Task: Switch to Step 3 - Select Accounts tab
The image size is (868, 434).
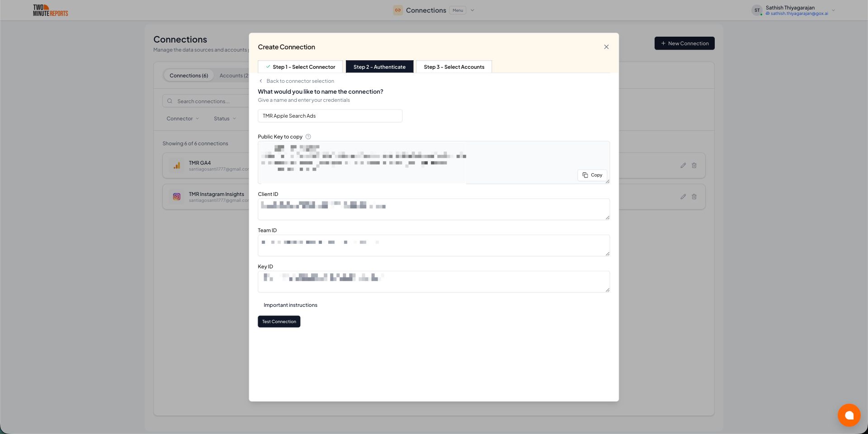Action: tap(454, 67)
